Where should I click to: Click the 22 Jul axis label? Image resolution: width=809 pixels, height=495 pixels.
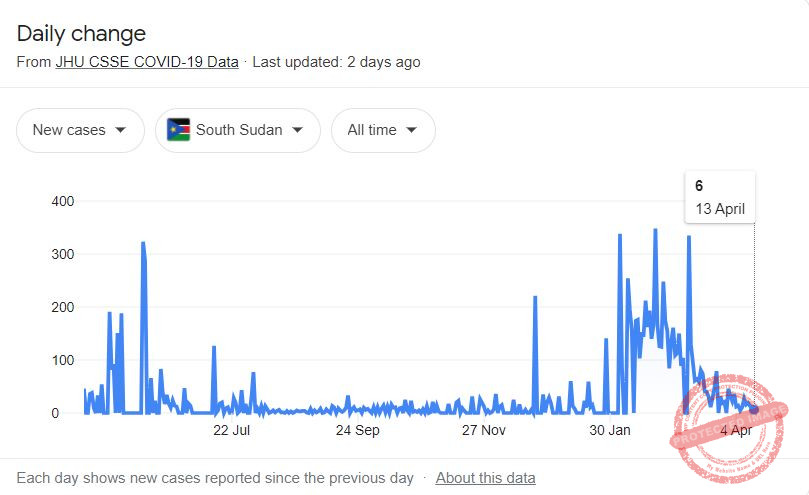(232, 430)
